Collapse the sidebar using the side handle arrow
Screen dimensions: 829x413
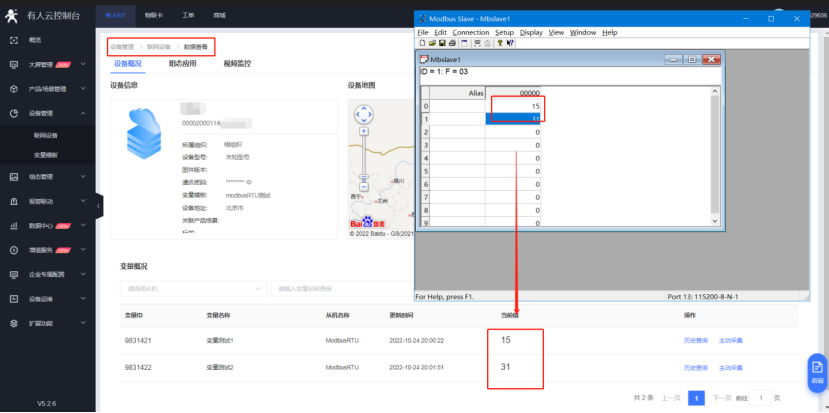99,206
